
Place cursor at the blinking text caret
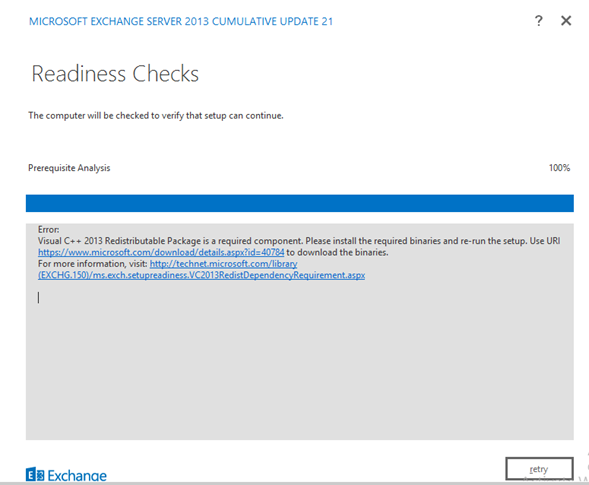coord(38,298)
